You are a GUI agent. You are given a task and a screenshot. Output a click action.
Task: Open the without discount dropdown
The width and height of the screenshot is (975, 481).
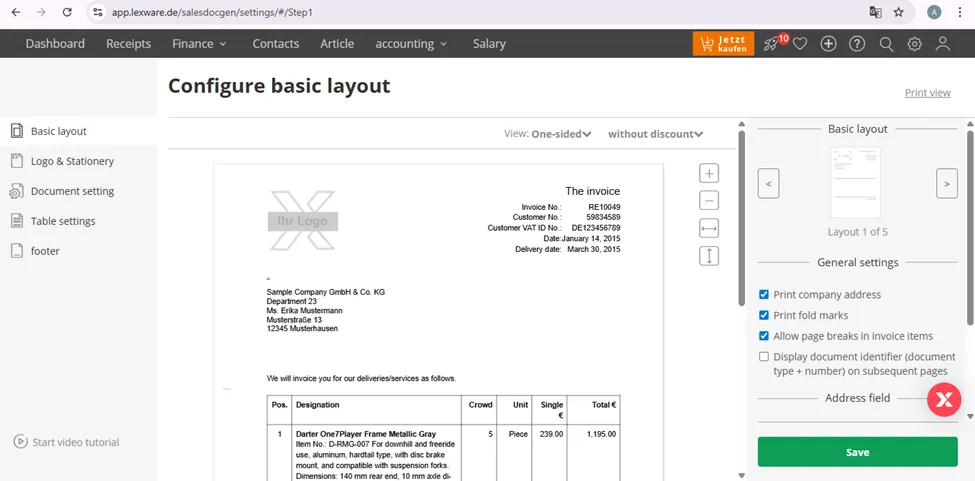click(655, 134)
